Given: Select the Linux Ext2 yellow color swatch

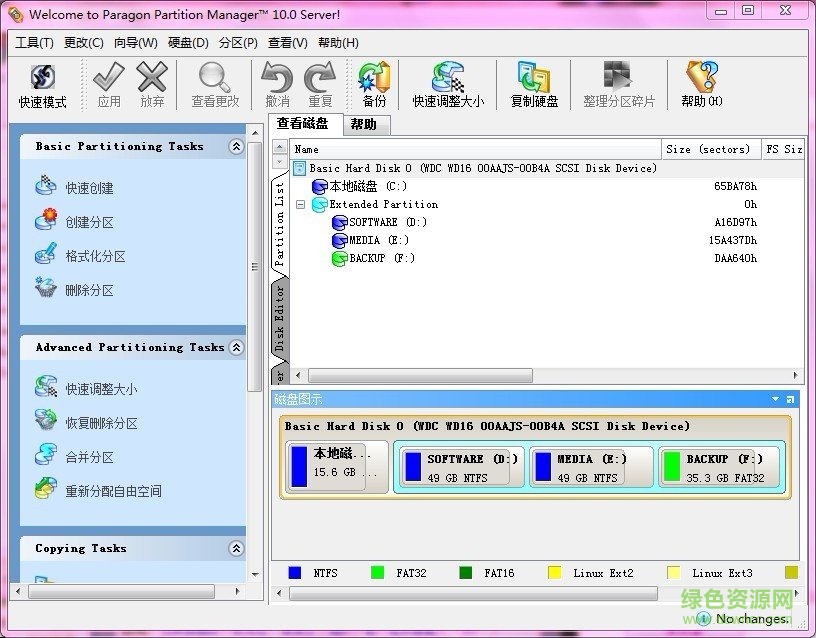Looking at the screenshot, I should (552, 572).
